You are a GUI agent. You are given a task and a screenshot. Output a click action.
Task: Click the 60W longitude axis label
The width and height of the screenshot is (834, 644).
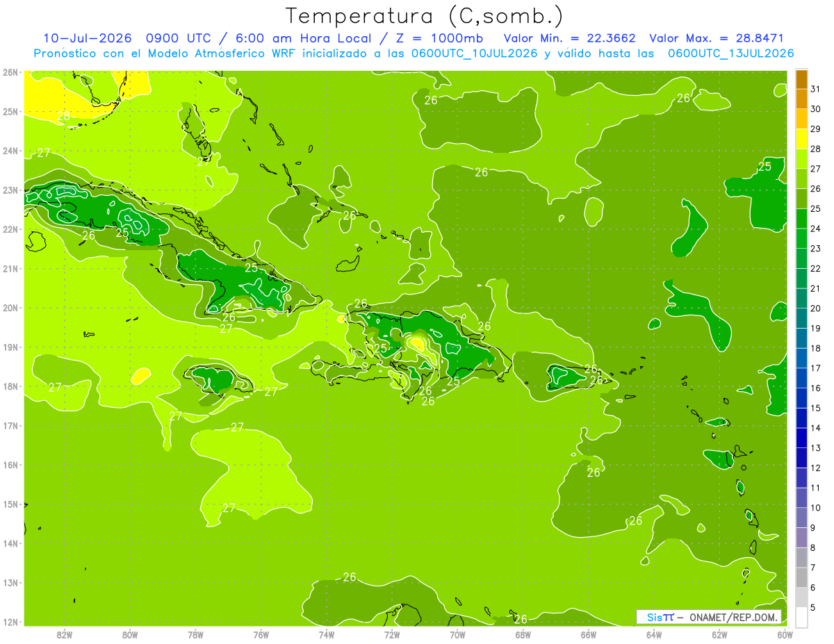pyautogui.click(x=785, y=635)
